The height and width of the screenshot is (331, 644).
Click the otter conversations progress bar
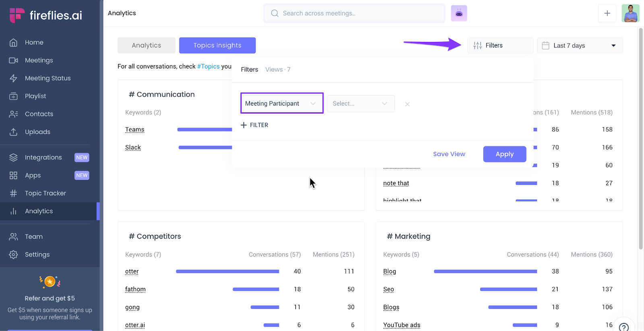[227, 271]
